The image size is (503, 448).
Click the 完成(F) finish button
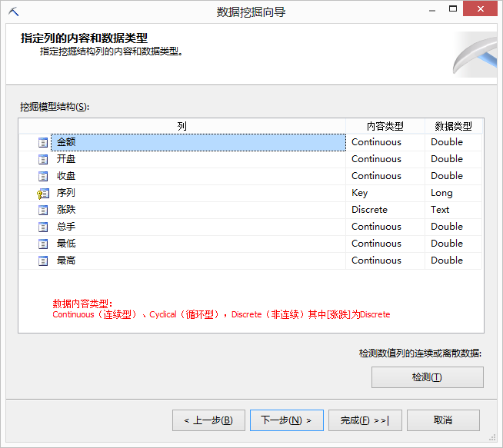point(365,420)
